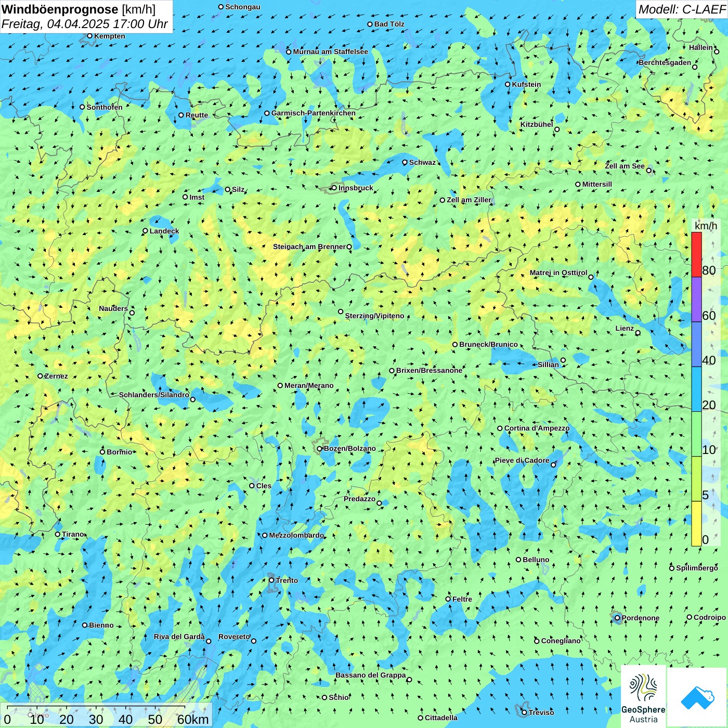728x728 pixels.
Task: Click the Tirano city label
Action: point(73,534)
